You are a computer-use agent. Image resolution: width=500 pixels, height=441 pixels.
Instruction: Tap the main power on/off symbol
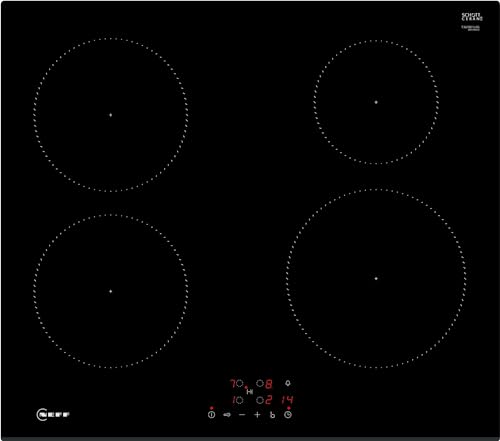[x=211, y=415]
